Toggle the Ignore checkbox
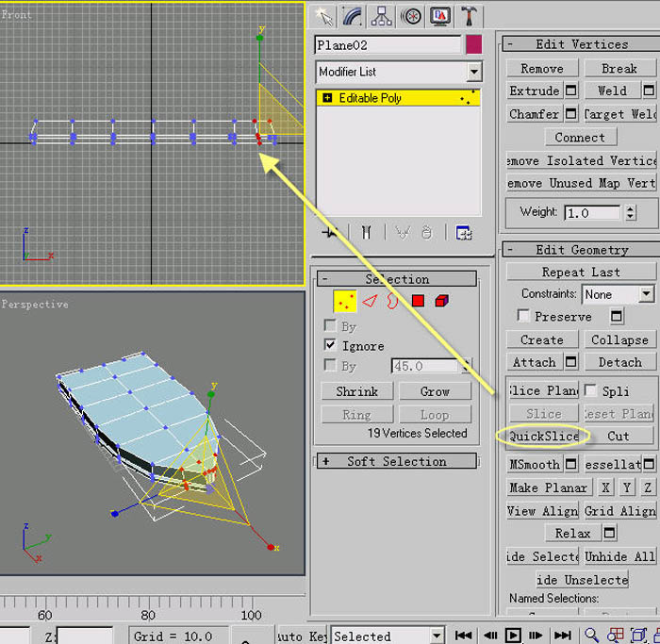 coord(330,345)
